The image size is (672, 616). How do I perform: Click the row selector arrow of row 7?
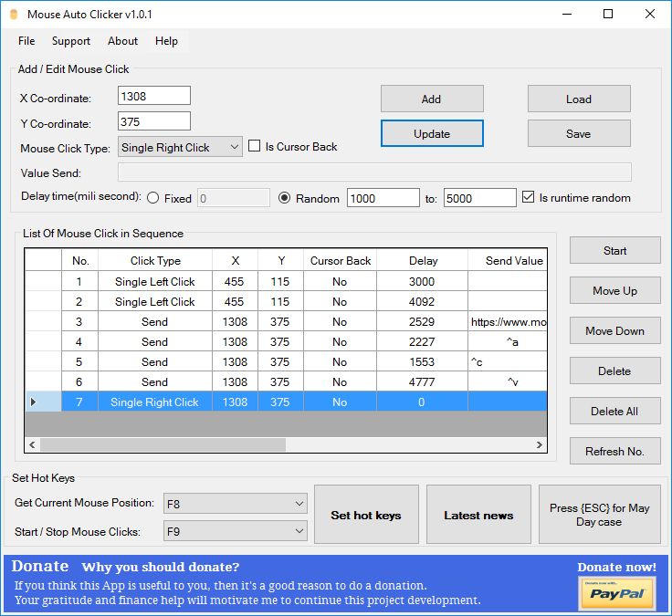[34, 402]
